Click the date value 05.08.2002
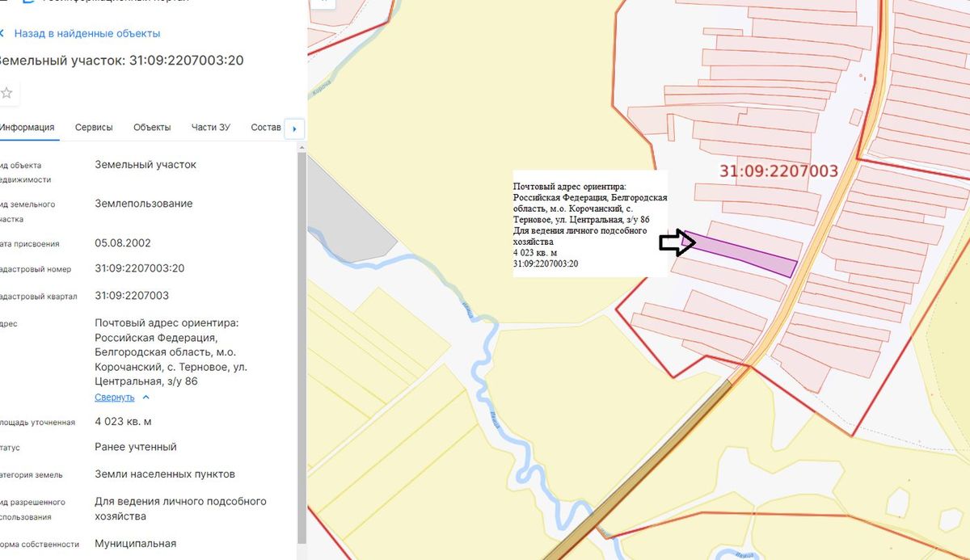 point(123,242)
